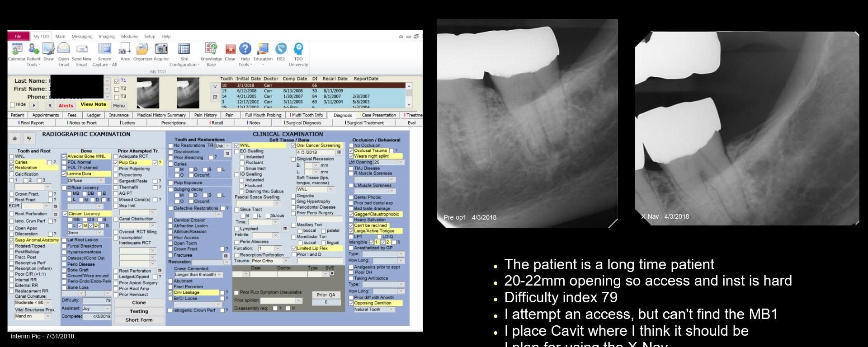Uncheck the Caries checkbox under Tooth and Root
Image resolution: width=868 pixels, height=347 pixels.
click(12, 162)
